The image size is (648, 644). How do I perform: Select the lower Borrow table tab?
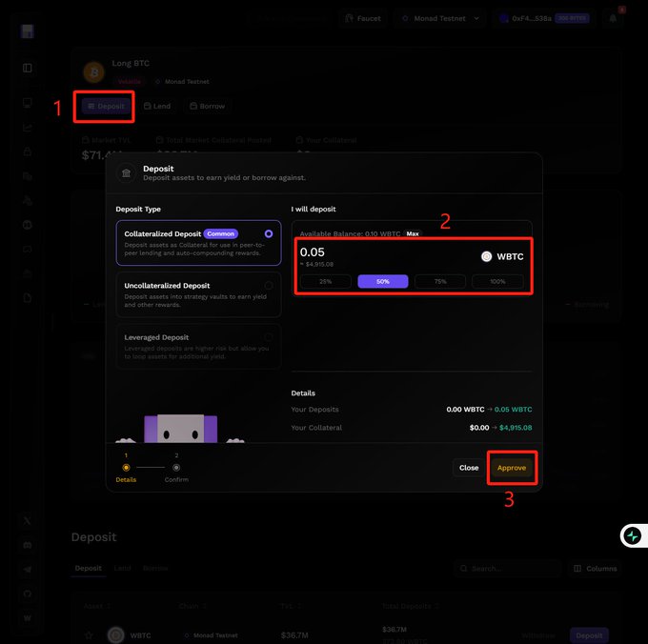click(x=155, y=569)
